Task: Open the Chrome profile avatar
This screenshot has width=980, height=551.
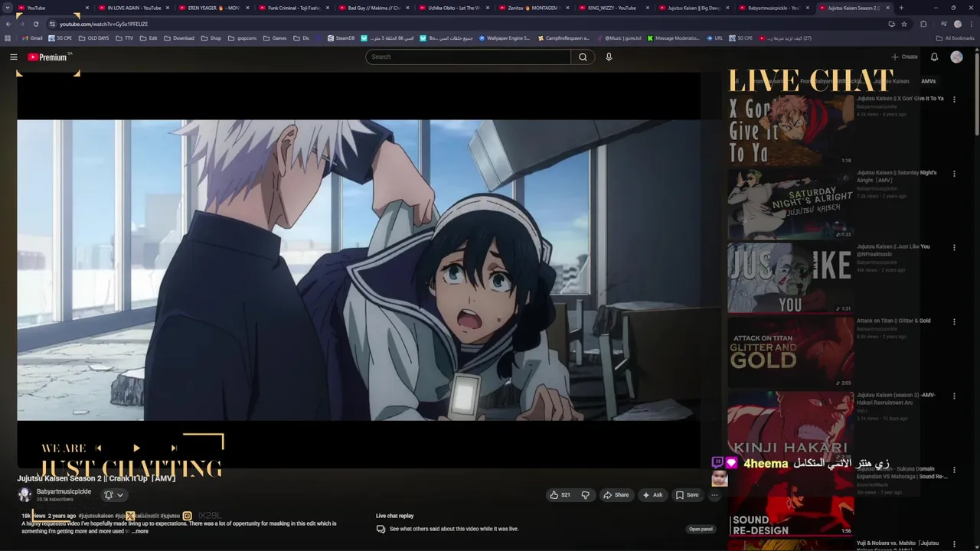Action: coord(957,24)
